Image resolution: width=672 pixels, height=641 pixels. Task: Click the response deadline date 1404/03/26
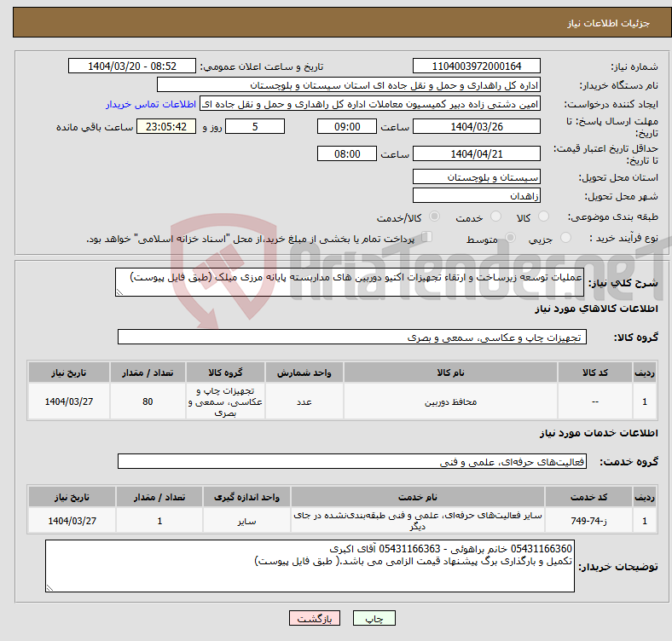[477, 126]
